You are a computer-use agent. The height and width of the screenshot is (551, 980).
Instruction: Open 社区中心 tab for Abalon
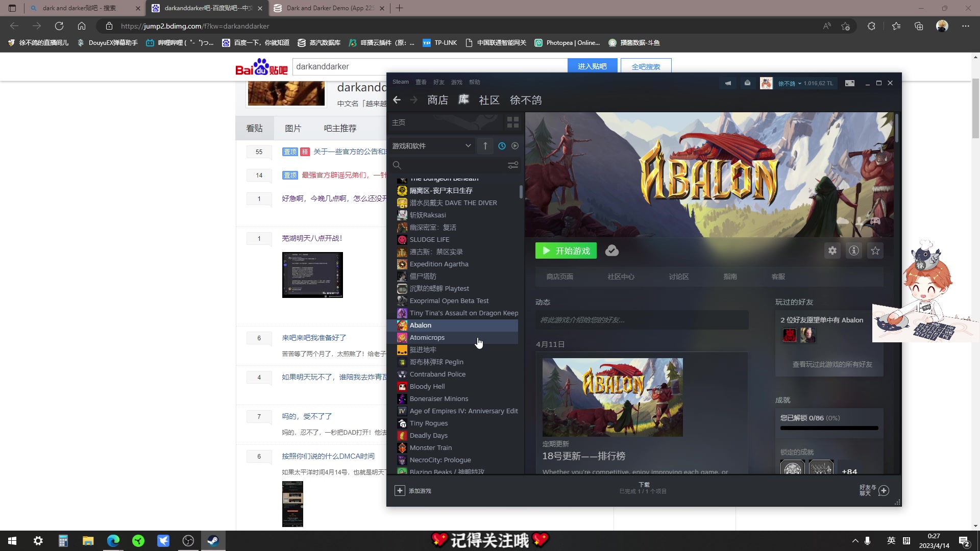(621, 277)
